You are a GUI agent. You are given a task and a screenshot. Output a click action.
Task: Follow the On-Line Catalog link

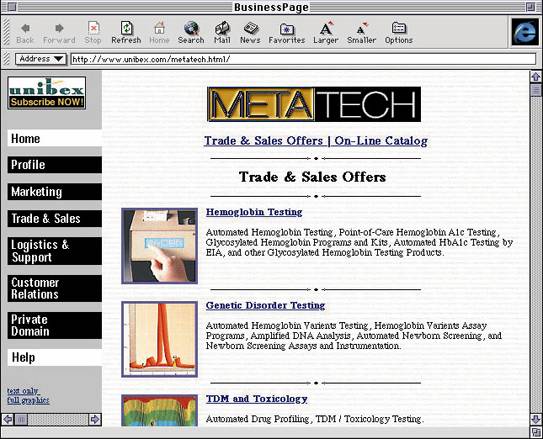381,141
